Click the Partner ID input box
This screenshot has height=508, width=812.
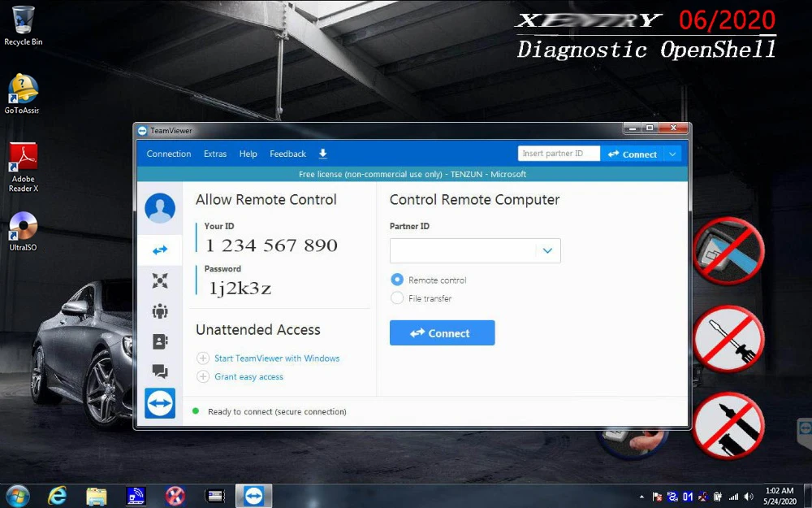(475, 251)
